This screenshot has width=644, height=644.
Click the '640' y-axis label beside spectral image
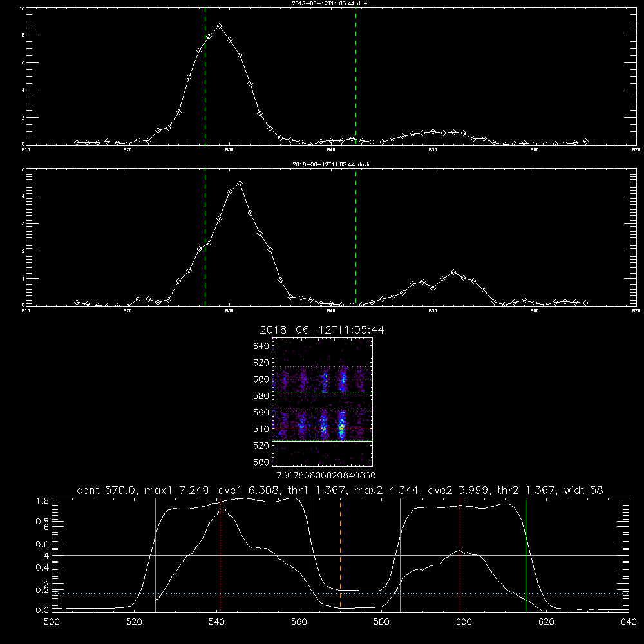261,346
